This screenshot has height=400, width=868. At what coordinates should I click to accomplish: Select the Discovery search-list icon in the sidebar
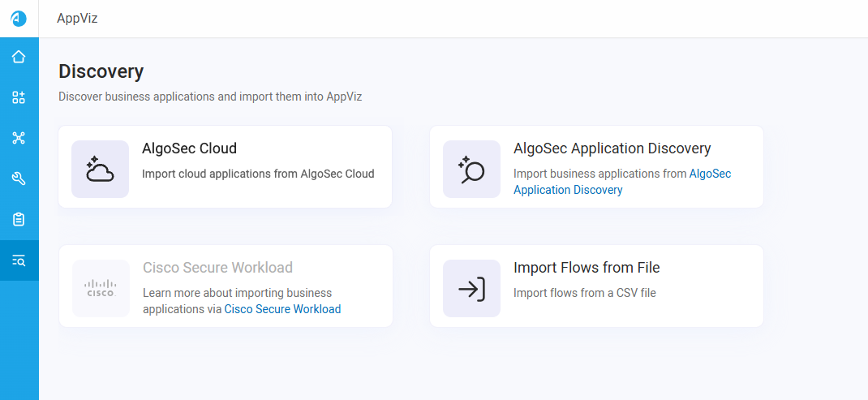(x=19, y=260)
